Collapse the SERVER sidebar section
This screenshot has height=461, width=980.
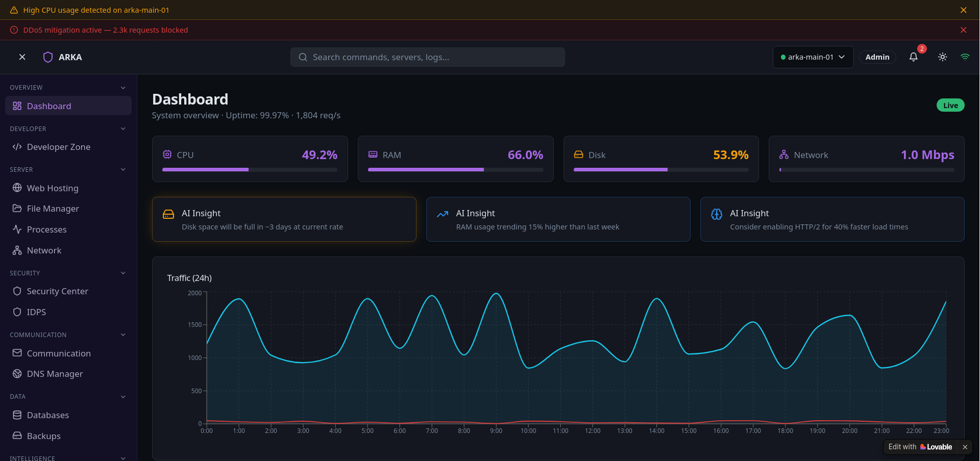[x=123, y=170]
